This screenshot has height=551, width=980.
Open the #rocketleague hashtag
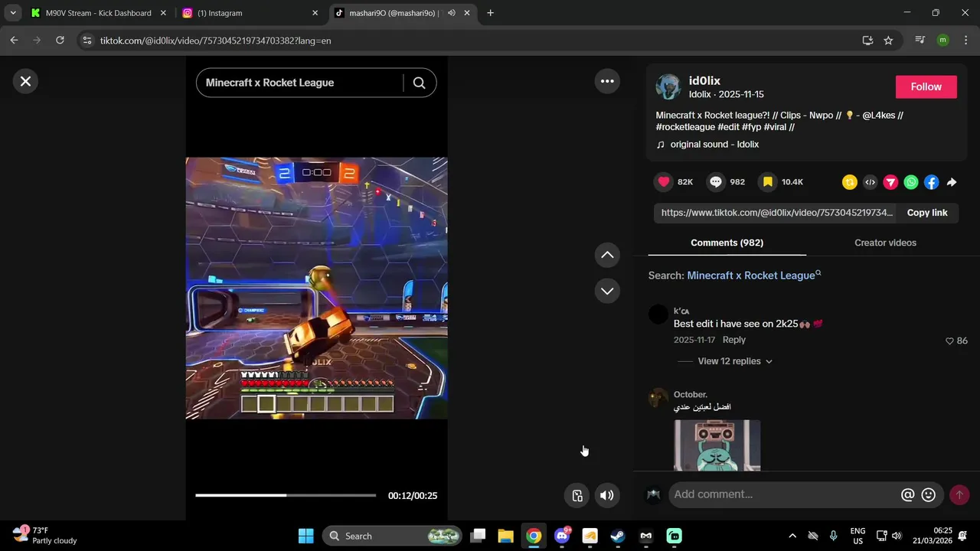[685, 127]
